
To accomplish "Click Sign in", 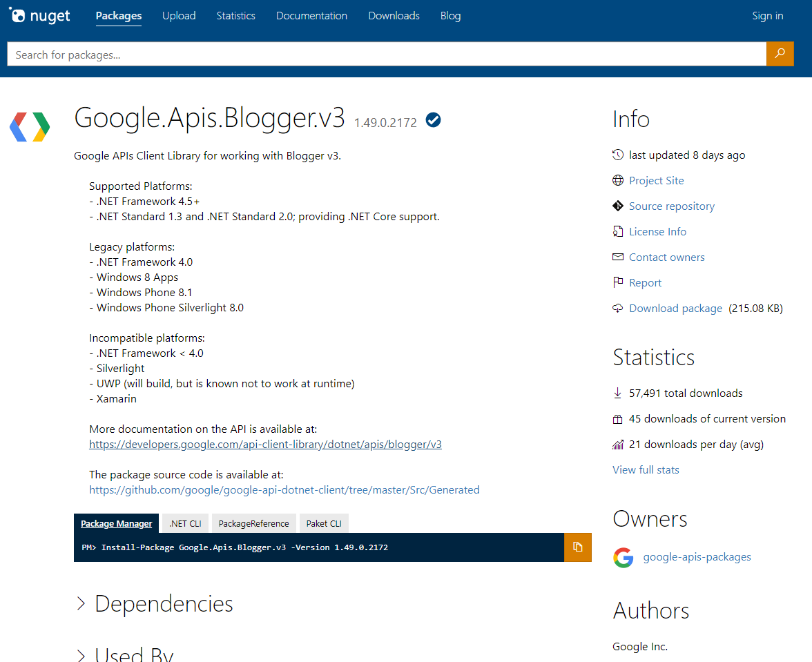I will pos(768,15).
